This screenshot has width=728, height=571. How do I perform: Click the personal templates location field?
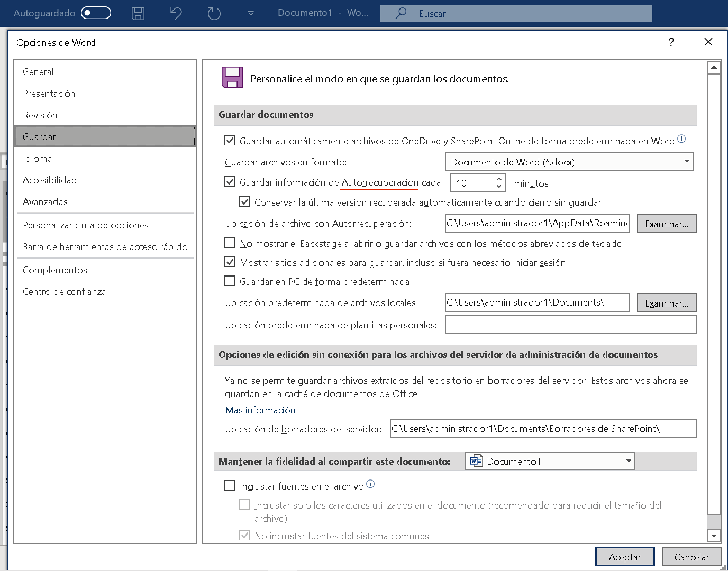pos(571,325)
